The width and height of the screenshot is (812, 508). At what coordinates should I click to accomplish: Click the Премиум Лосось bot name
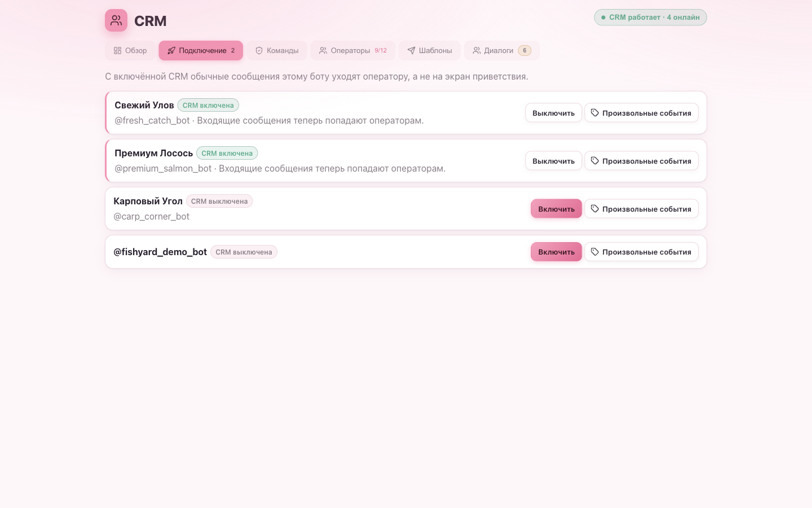pyautogui.click(x=154, y=153)
